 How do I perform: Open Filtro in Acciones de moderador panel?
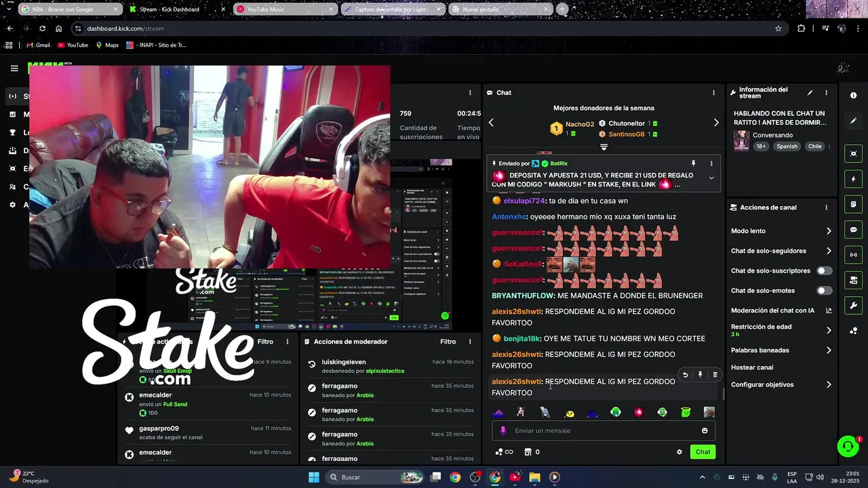click(448, 342)
